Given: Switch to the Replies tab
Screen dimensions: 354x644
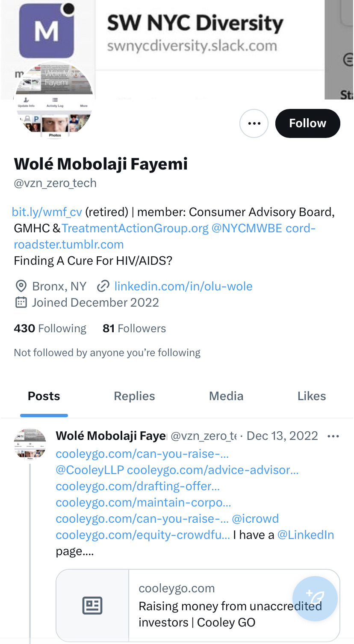Looking at the screenshot, I should [x=134, y=396].
